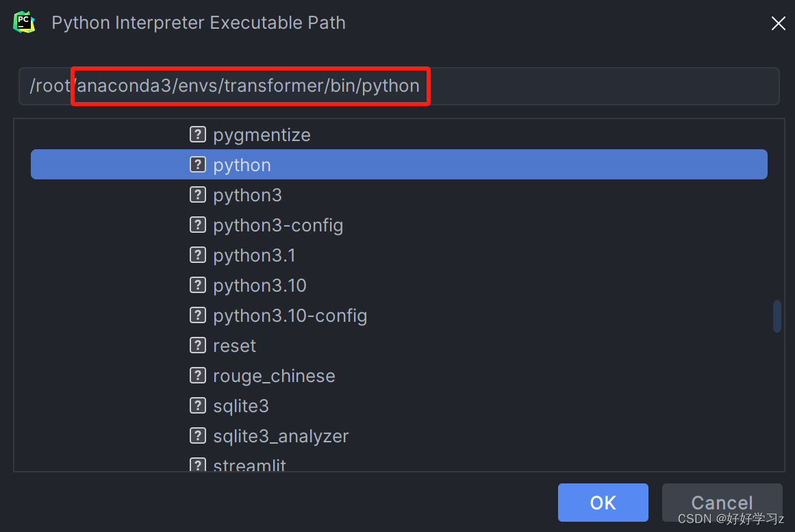Viewport: 795px width, 532px height.
Task: Click the question mark icon beside reset
Action: (198, 345)
